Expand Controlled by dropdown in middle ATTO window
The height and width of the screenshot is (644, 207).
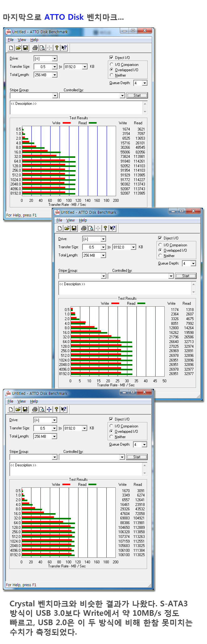[x=171, y=276]
